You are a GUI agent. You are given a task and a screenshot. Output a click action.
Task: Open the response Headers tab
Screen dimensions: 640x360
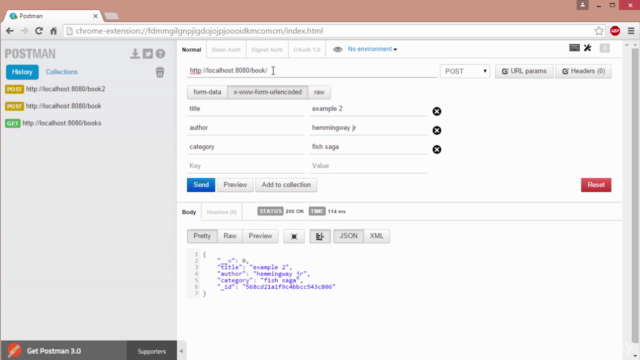pos(222,212)
